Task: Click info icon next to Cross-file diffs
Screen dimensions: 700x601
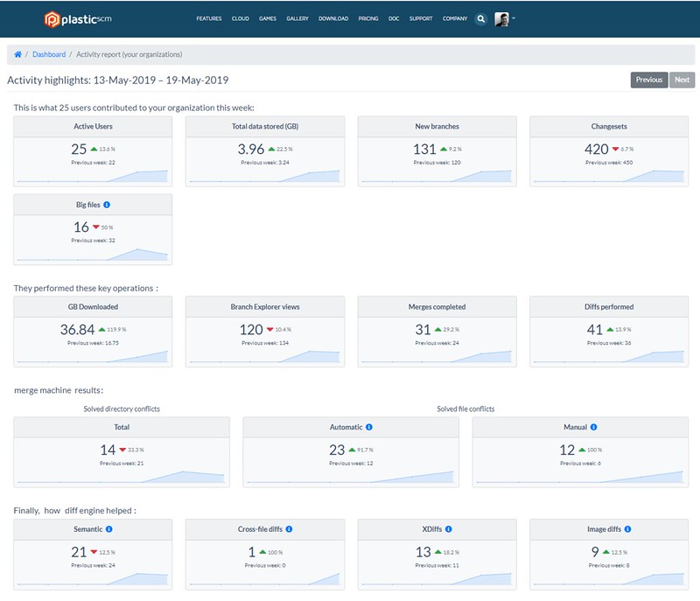Action: (x=289, y=529)
